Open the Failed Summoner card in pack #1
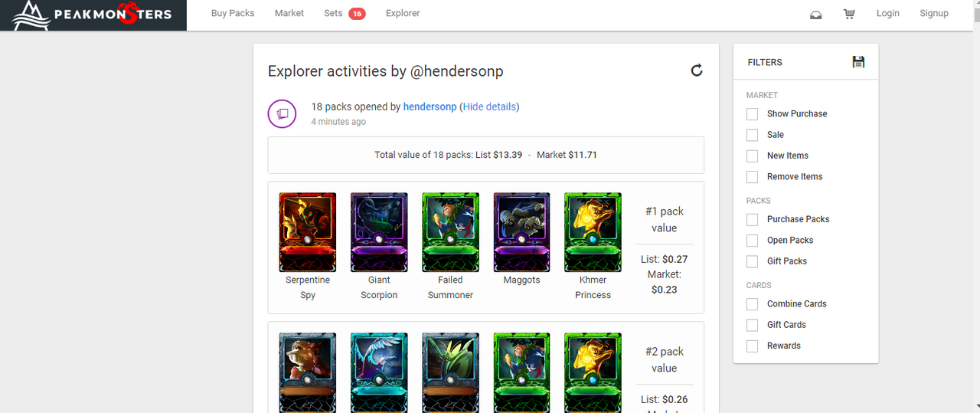Image resolution: width=980 pixels, height=413 pixels. [x=450, y=231]
